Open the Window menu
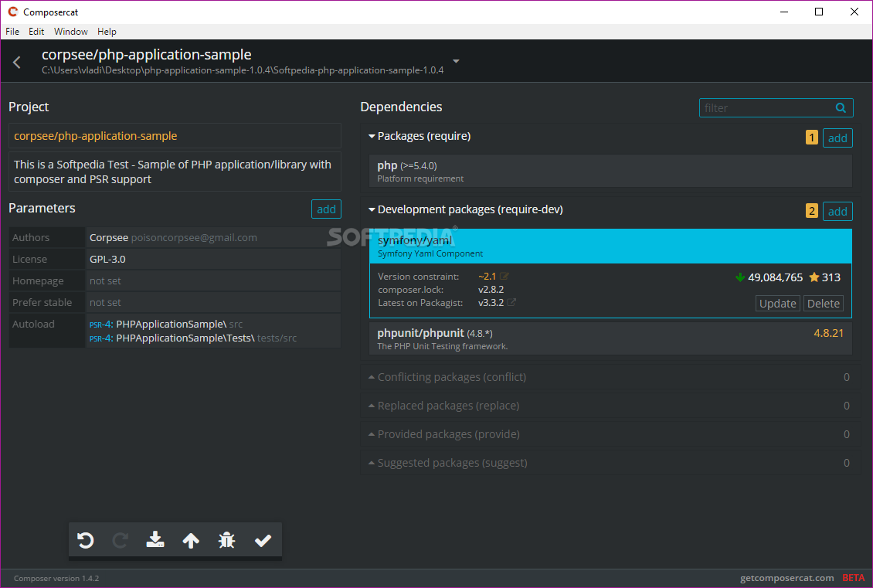This screenshot has width=873, height=588. (x=71, y=32)
